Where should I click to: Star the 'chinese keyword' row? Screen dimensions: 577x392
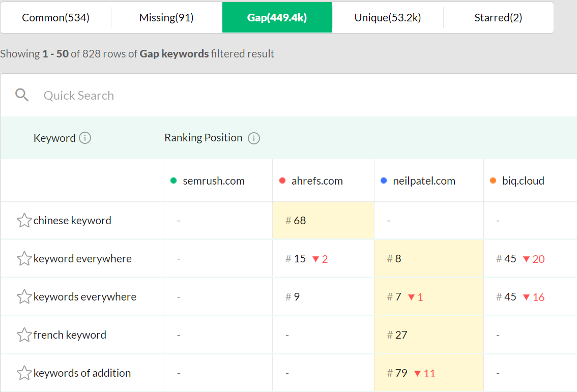pyautogui.click(x=24, y=220)
